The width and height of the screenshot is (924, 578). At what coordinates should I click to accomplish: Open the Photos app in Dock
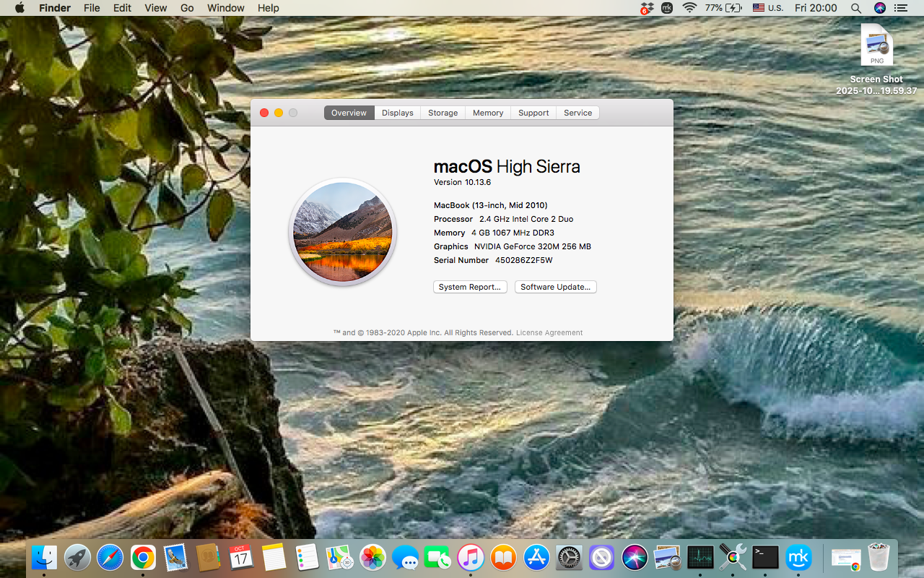click(372, 558)
